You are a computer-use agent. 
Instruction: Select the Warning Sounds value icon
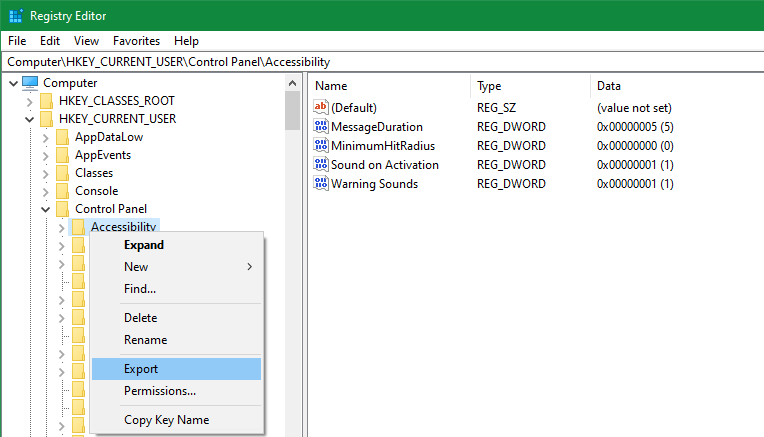pos(321,184)
